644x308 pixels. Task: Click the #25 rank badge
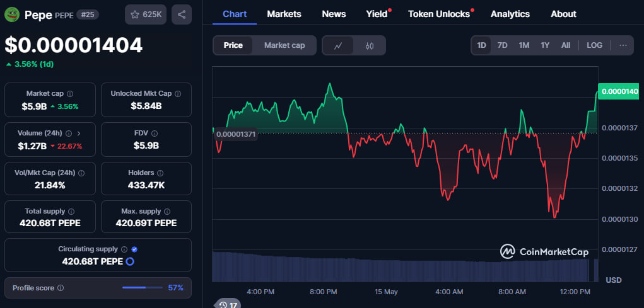87,14
